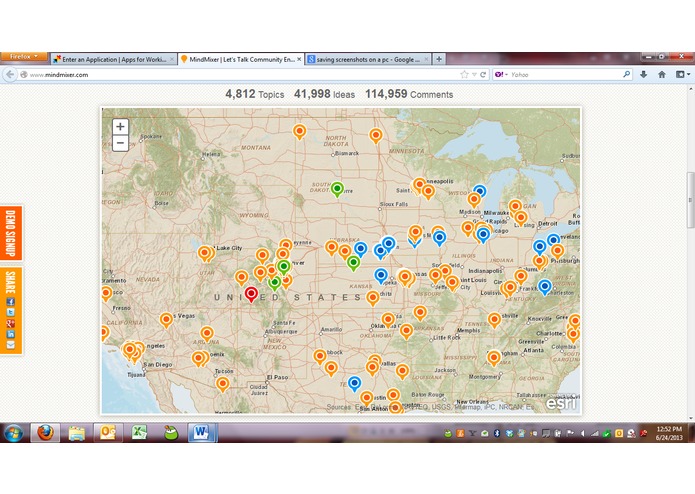
Task: Open Outlook from the taskbar
Action: (x=108, y=432)
